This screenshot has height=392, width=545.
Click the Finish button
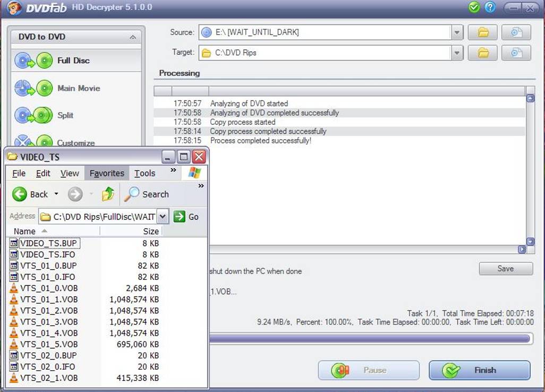[x=480, y=370]
